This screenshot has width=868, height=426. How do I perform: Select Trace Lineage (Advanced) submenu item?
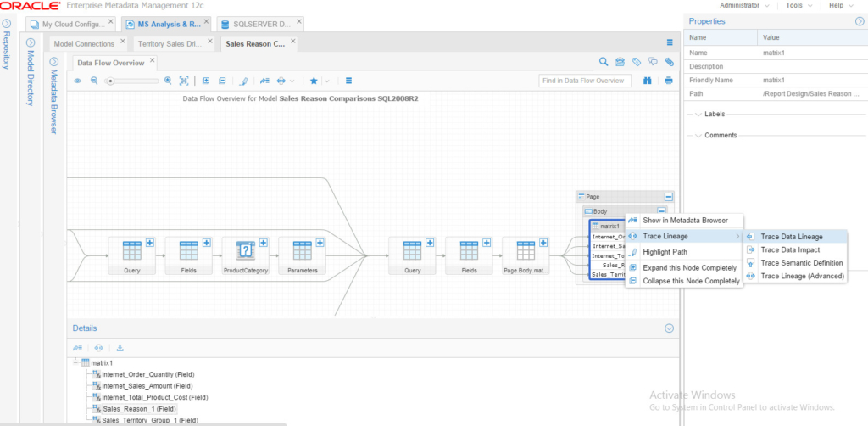[x=795, y=276]
